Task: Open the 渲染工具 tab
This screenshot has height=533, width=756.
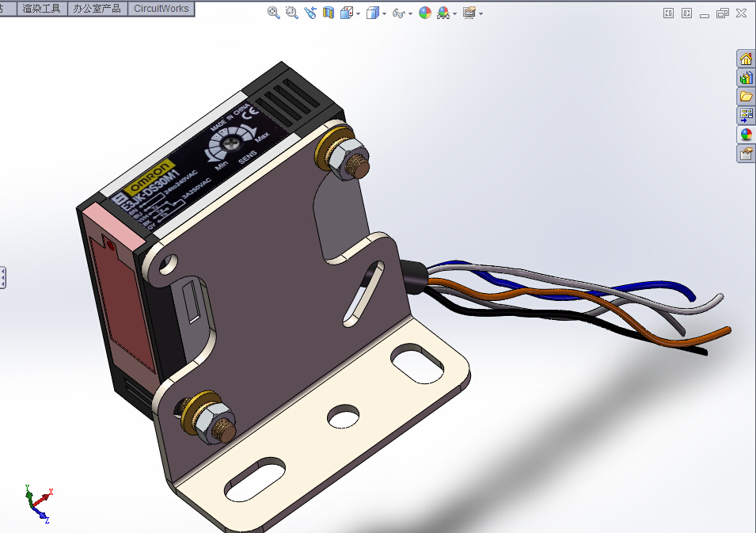Action: pyautogui.click(x=42, y=9)
